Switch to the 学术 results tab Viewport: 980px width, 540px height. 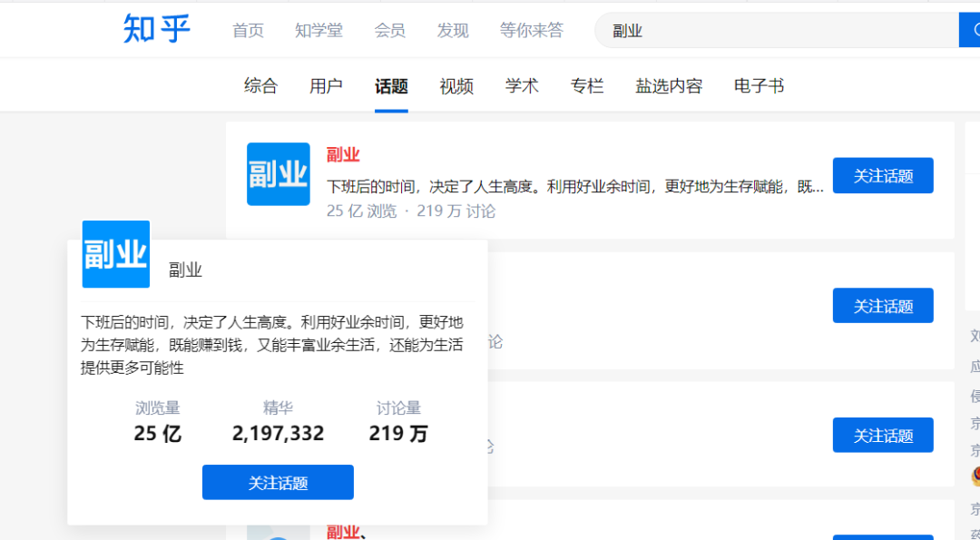click(522, 85)
